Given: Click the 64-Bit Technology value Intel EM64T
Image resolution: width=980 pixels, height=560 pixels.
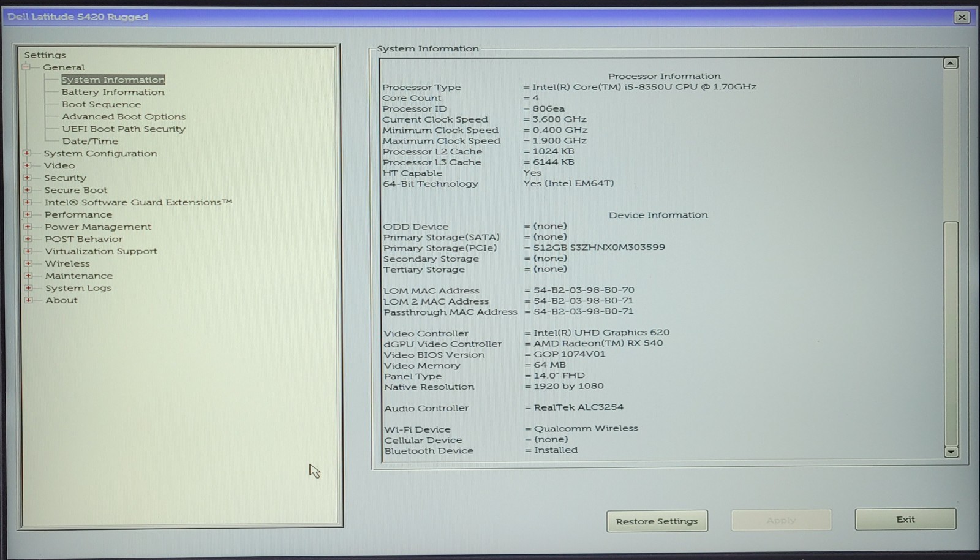Looking at the screenshot, I should [568, 183].
